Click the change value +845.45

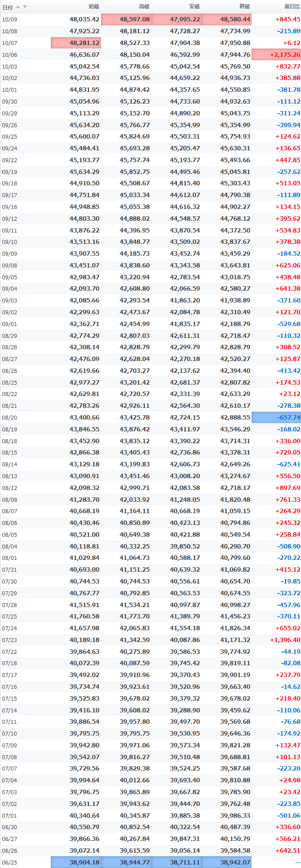(288, 19)
